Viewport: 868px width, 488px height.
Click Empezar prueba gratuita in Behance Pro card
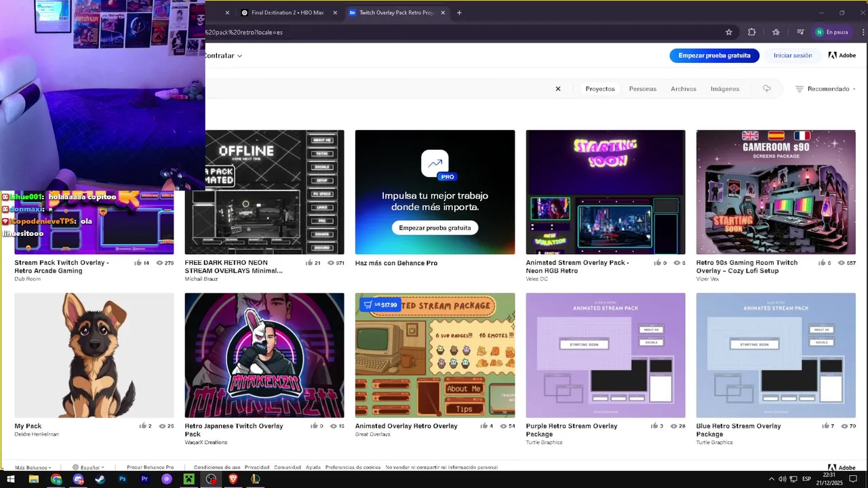pyautogui.click(x=435, y=228)
